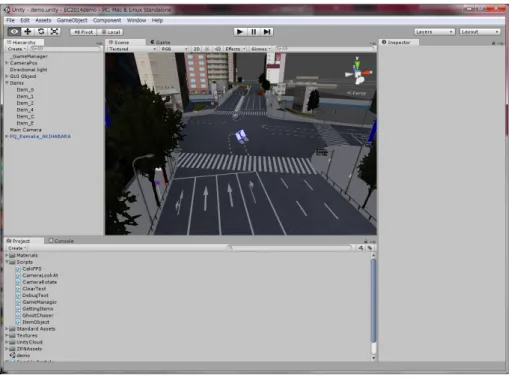511x381 pixels.
Task: Open the Layers dropdown
Action: pyautogui.click(x=434, y=32)
